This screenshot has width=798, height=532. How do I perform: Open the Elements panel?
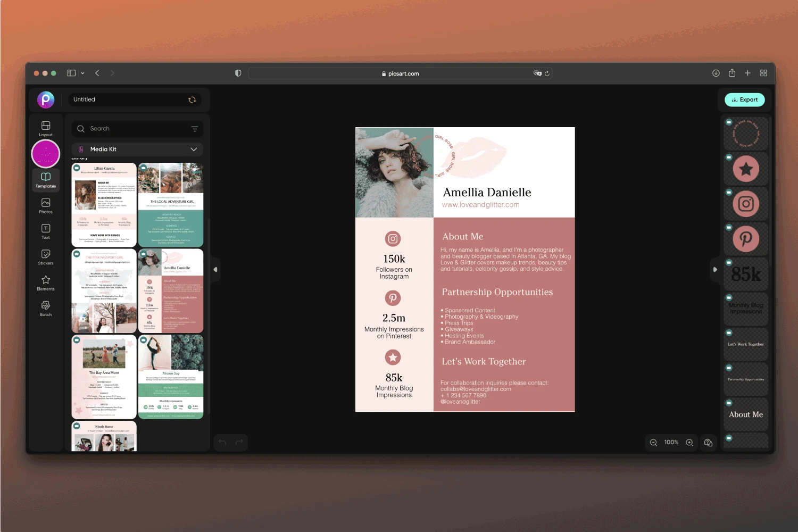[x=45, y=282]
